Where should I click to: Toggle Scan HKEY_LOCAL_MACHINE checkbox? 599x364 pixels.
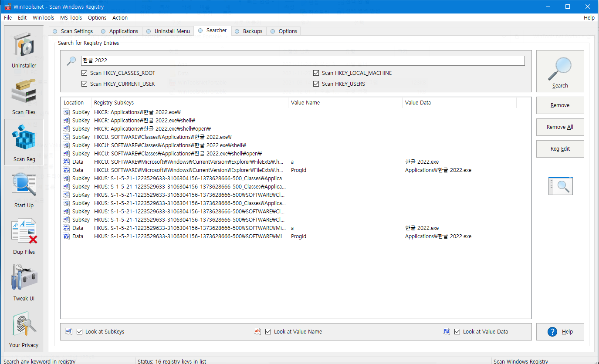click(x=316, y=73)
